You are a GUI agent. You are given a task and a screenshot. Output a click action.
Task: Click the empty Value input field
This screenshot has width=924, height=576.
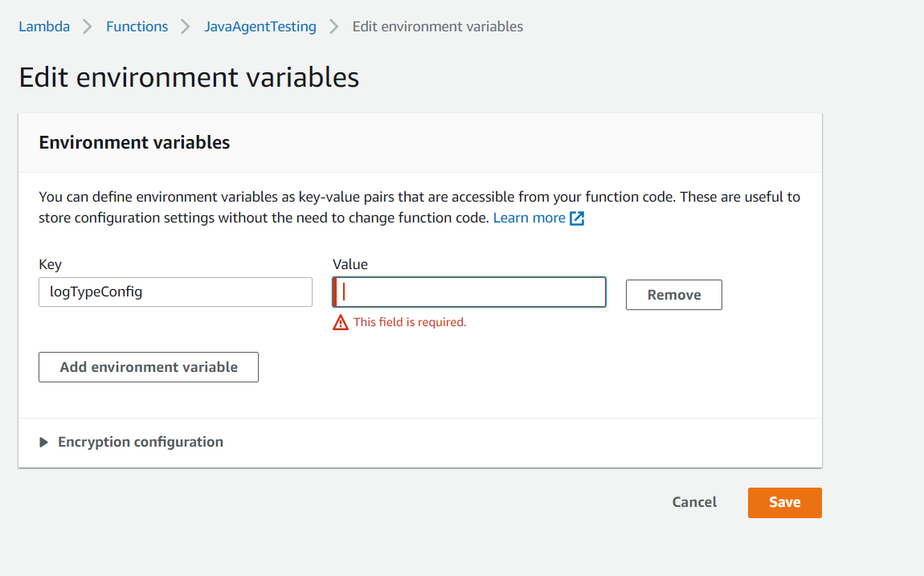coord(470,292)
